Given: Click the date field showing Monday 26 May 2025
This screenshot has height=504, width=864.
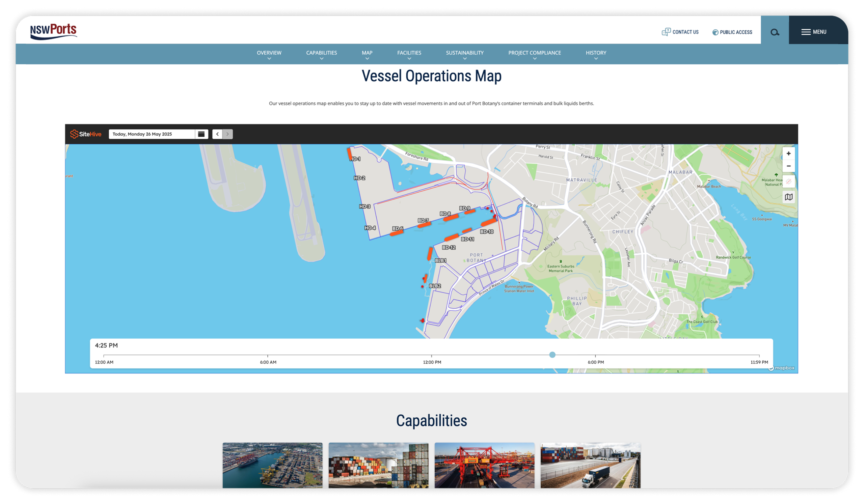Looking at the screenshot, I should 152,134.
